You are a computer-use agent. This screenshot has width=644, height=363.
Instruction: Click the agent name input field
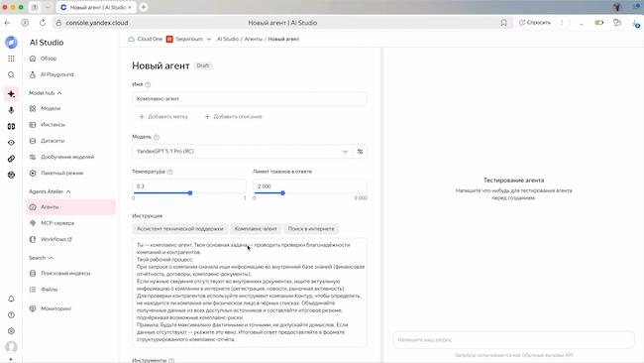(x=250, y=99)
